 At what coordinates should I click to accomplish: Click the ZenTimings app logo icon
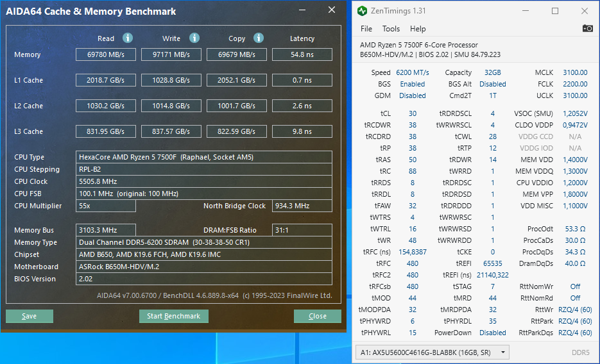[362, 11]
